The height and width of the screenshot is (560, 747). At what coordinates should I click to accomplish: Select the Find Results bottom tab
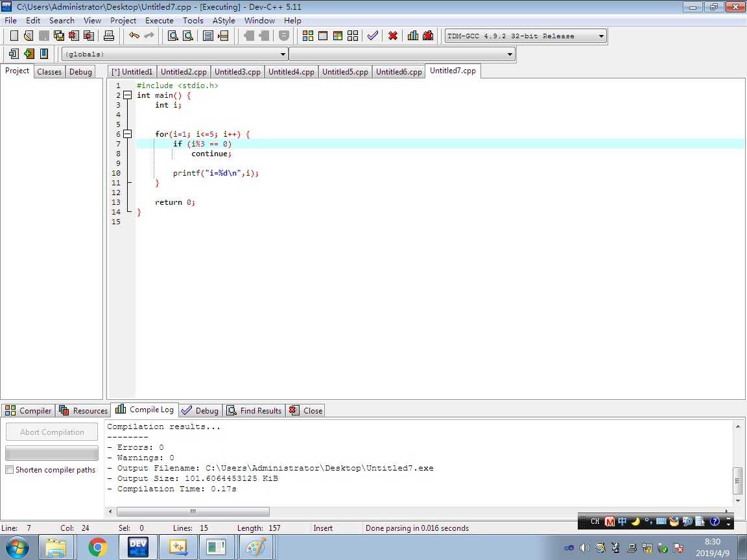tap(254, 410)
